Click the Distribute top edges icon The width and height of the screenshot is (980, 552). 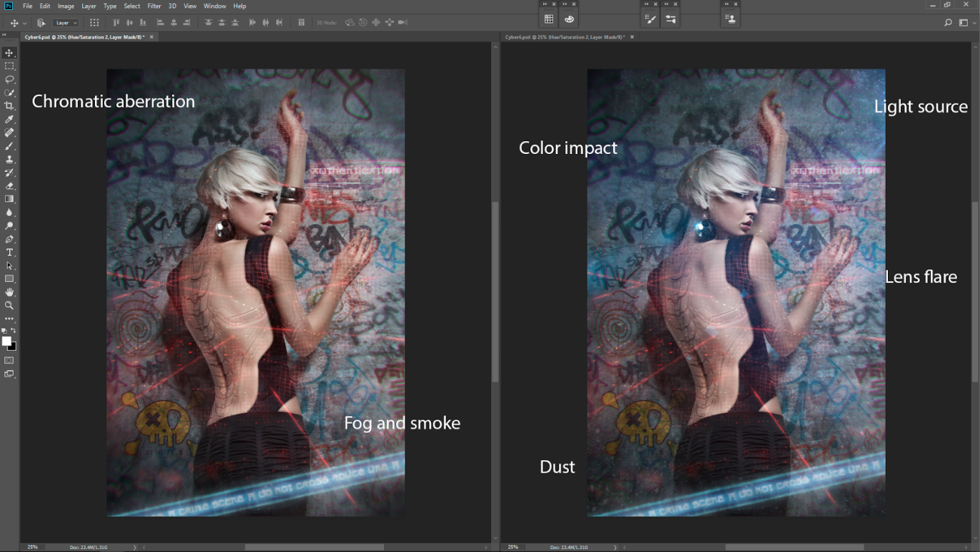(208, 23)
